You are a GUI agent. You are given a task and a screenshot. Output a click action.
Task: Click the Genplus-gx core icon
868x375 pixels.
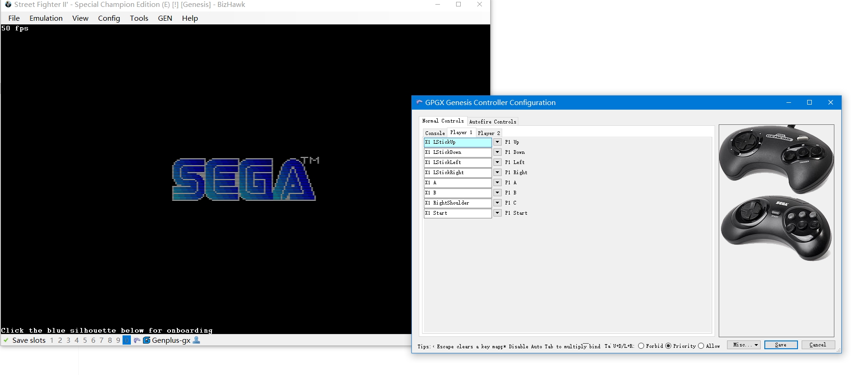(x=147, y=340)
